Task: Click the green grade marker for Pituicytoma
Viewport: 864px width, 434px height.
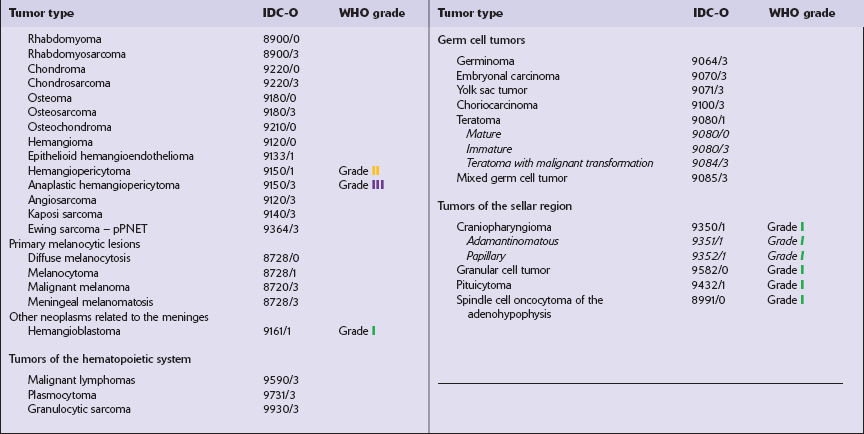Action: [x=804, y=285]
